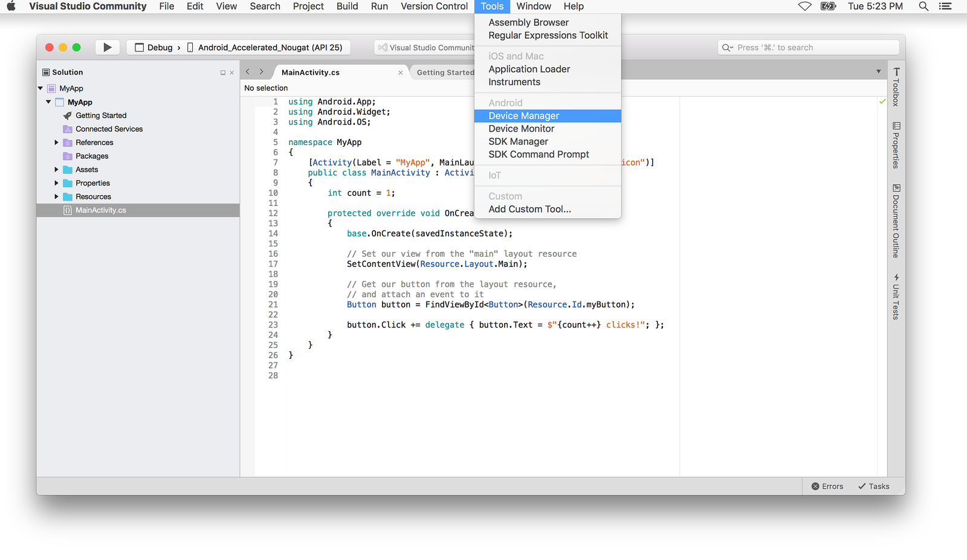Show the Errors pad
This screenshot has height=560, width=967.
(x=827, y=486)
